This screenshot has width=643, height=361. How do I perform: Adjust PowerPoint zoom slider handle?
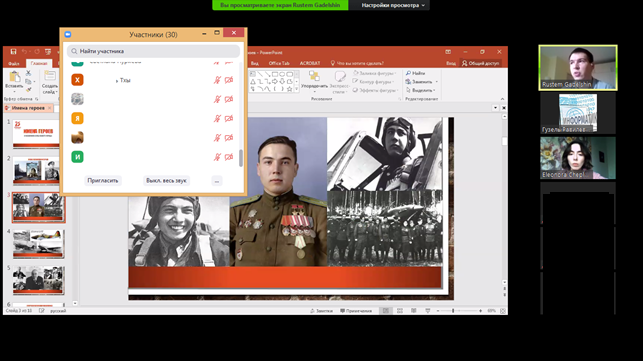click(x=453, y=311)
